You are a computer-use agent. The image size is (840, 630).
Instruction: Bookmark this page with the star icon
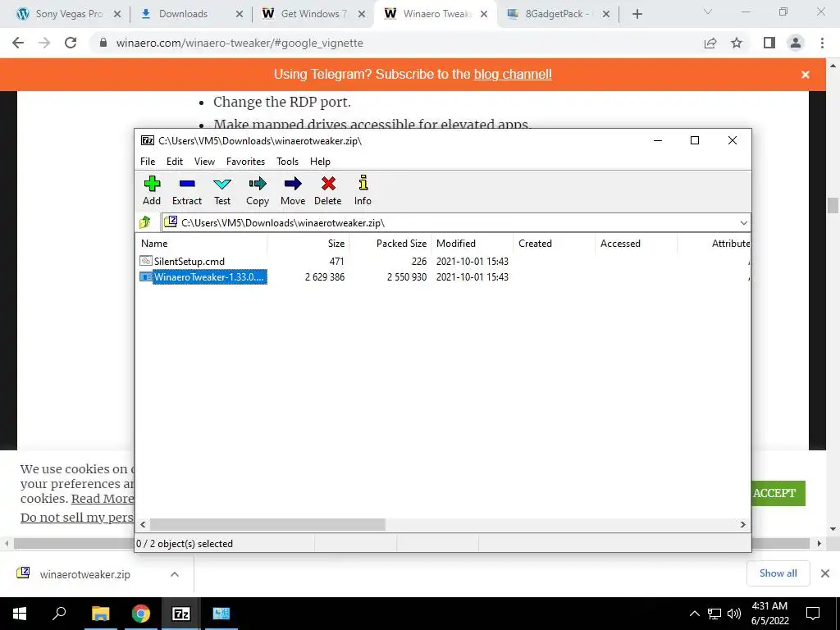737,43
